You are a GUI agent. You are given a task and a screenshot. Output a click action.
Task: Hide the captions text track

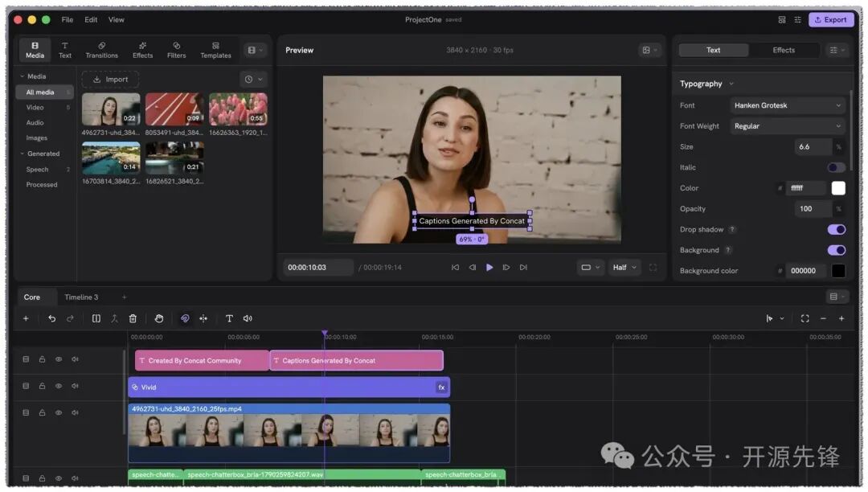coord(58,359)
